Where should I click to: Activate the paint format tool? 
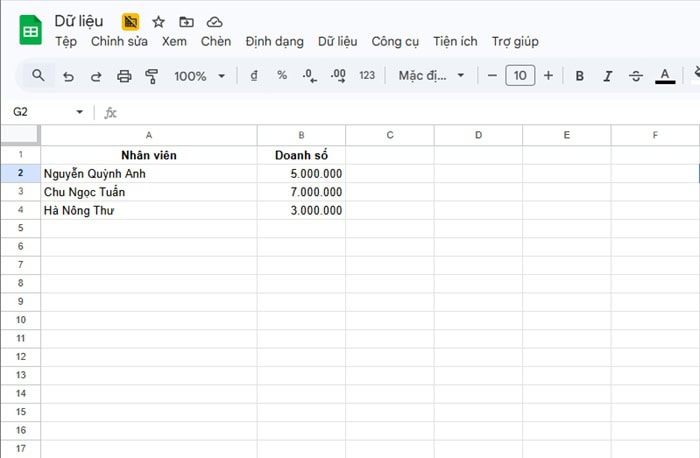tap(152, 76)
